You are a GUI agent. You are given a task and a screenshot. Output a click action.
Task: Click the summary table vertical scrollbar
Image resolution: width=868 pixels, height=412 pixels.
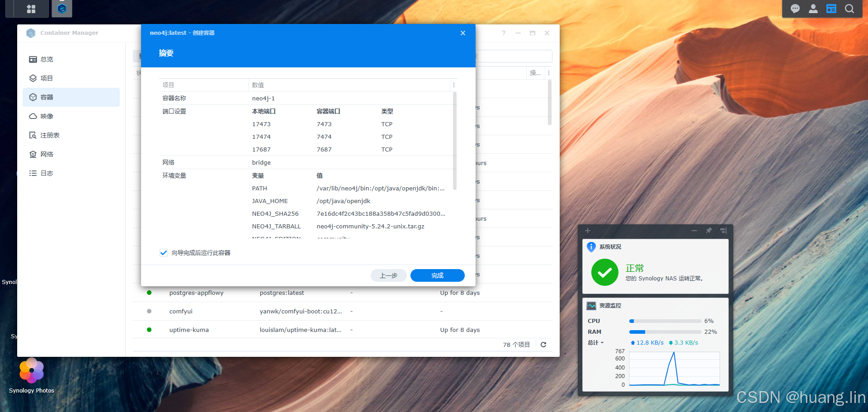454,141
